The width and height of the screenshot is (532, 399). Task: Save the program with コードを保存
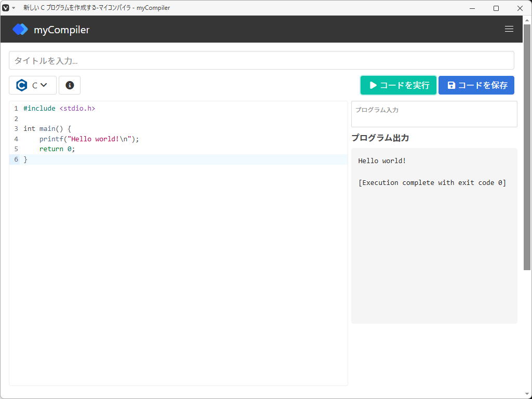[x=476, y=85]
